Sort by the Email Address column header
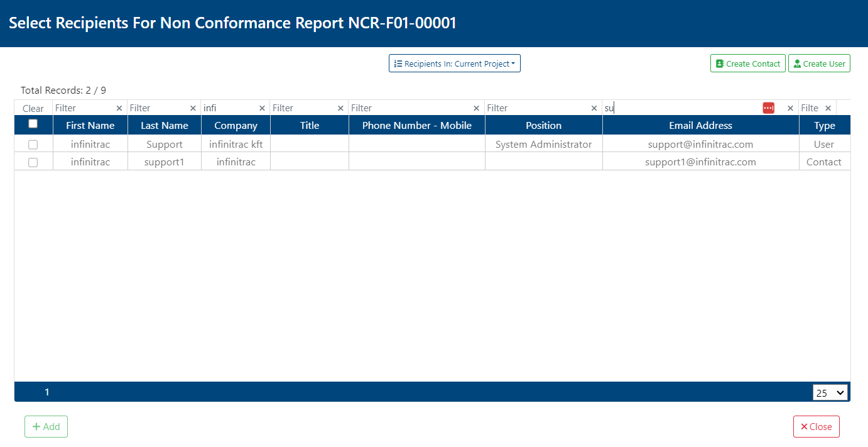 click(701, 125)
